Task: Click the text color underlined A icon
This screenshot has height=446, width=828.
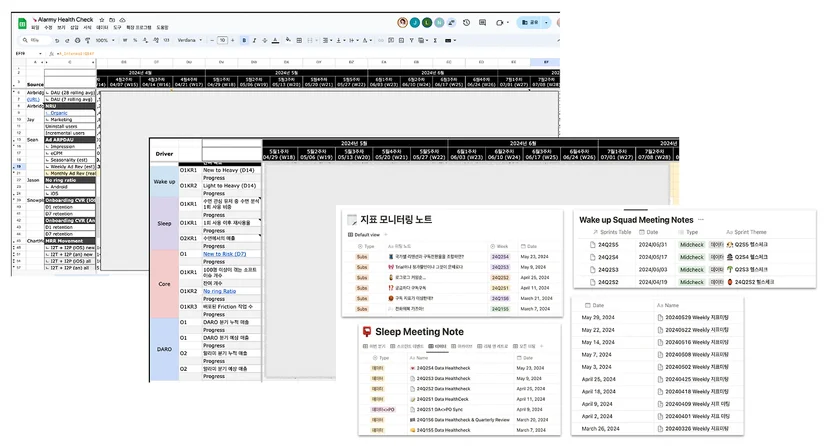Action: (x=275, y=40)
